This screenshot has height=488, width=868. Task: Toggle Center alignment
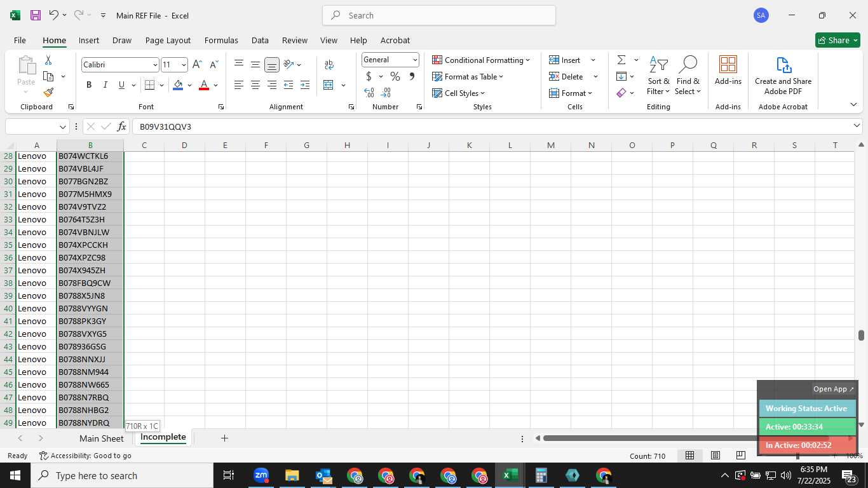(255, 85)
